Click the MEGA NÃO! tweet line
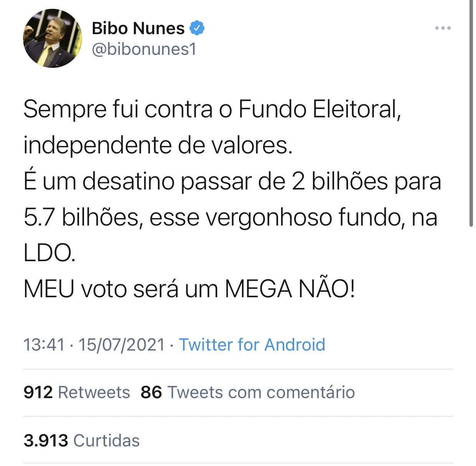Screen dimensions: 476x466 (189, 289)
